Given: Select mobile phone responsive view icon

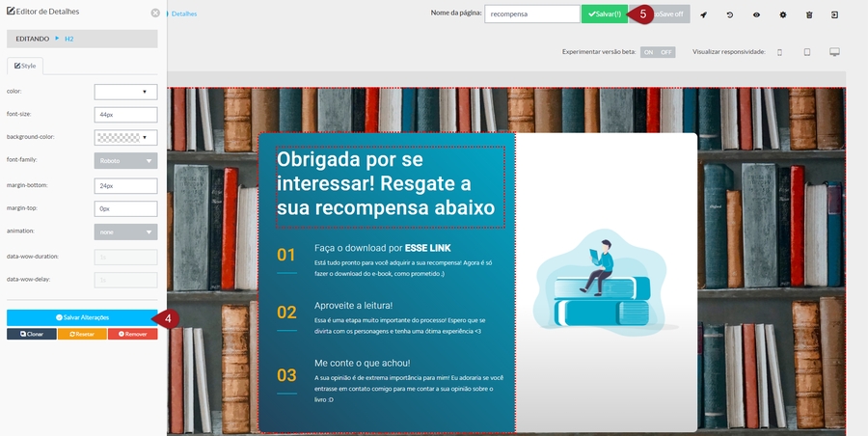Looking at the screenshot, I should (x=779, y=52).
